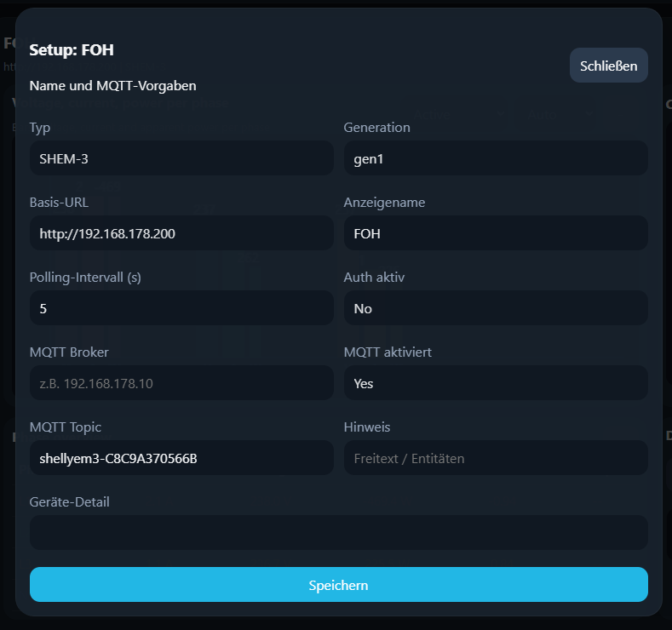Click the "MQTT Broker" label text
This screenshot has height=630, width=672.
point(69,352)
